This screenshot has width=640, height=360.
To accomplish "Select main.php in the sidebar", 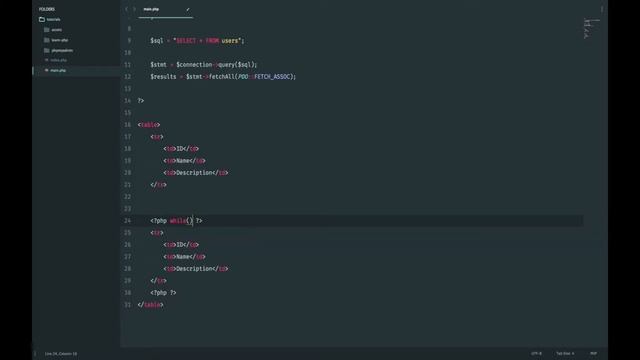I will [56, 70].
